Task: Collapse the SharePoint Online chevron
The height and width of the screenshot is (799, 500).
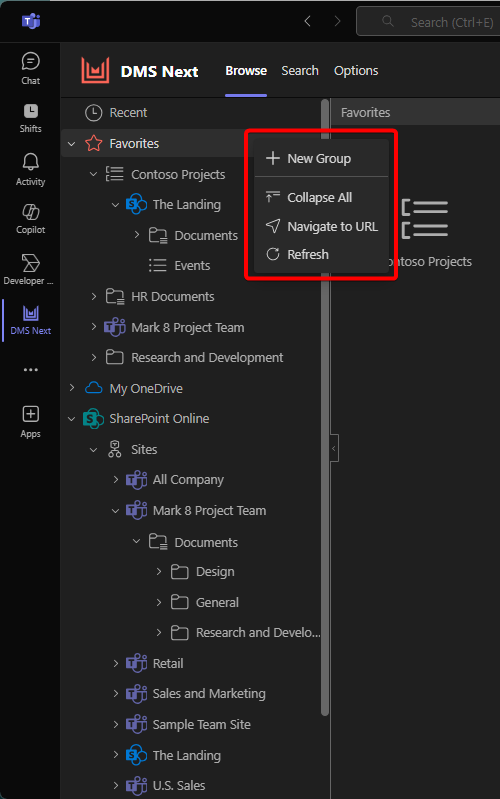Action: (72, 419)
